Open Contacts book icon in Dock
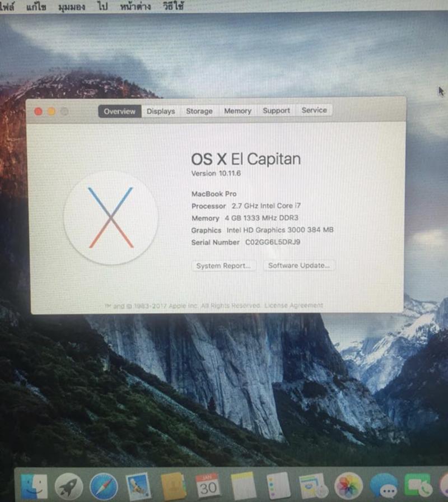448x502 pixels. click(174, 487)
